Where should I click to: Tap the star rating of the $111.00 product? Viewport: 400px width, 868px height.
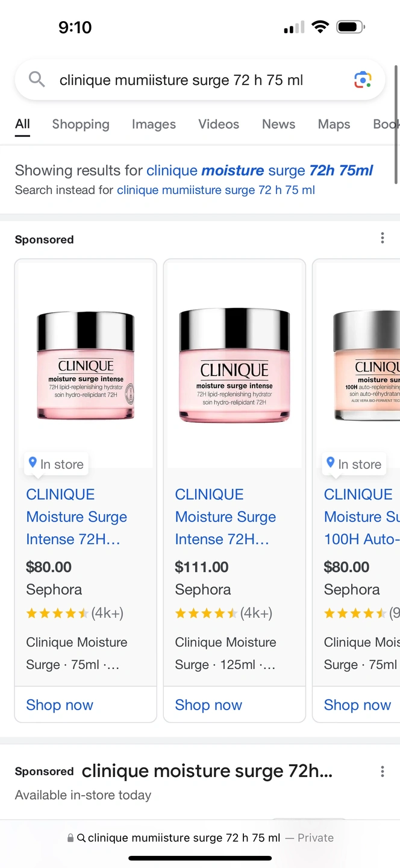point(206,614)
